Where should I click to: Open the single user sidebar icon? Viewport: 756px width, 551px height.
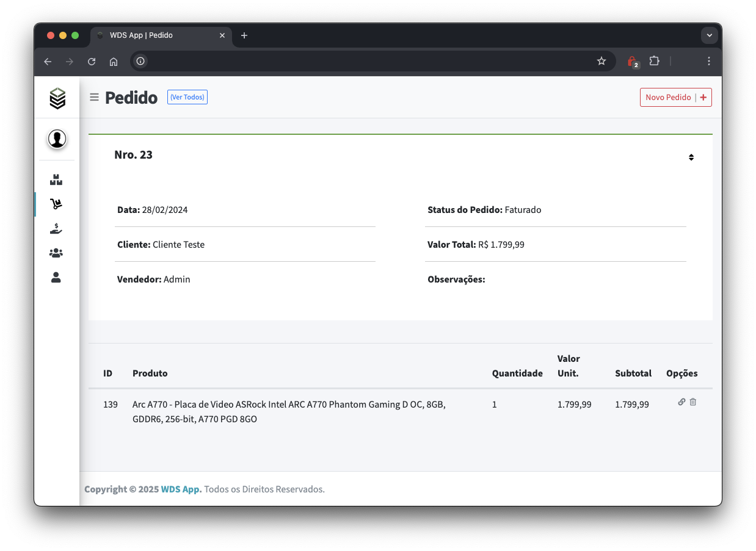coord(56,278)
